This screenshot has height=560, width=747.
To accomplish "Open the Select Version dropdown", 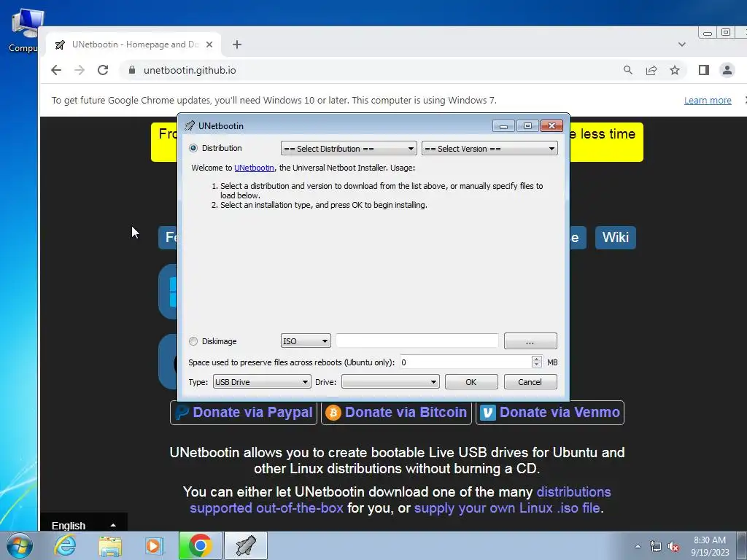I will (x=489, y=149).
